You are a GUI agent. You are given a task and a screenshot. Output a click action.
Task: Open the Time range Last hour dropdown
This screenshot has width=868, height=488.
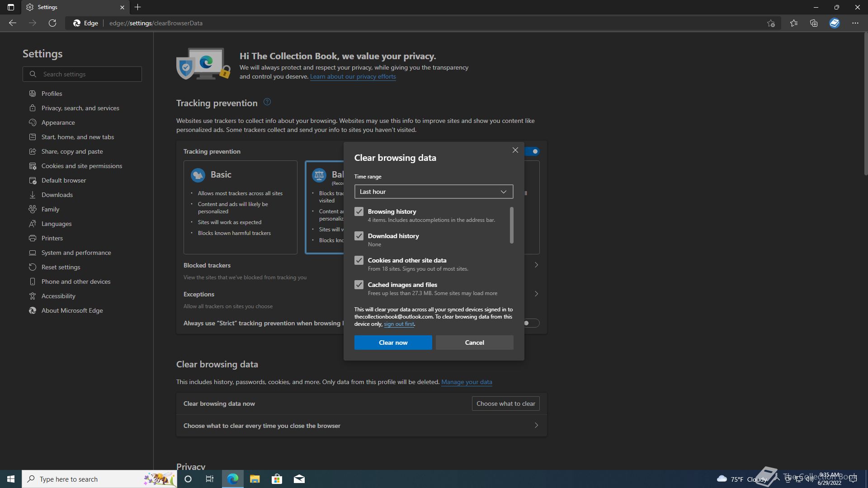point(434,192)
